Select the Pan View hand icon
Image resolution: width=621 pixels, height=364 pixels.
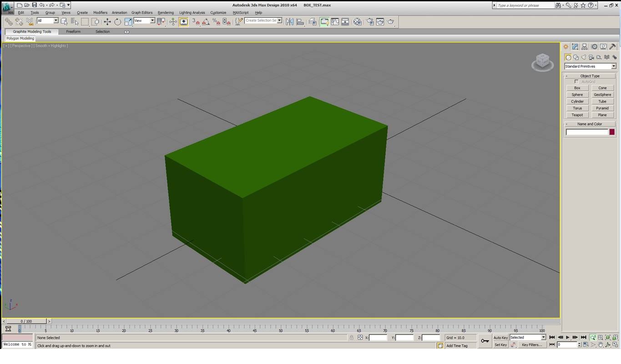(x=600, y=345)
